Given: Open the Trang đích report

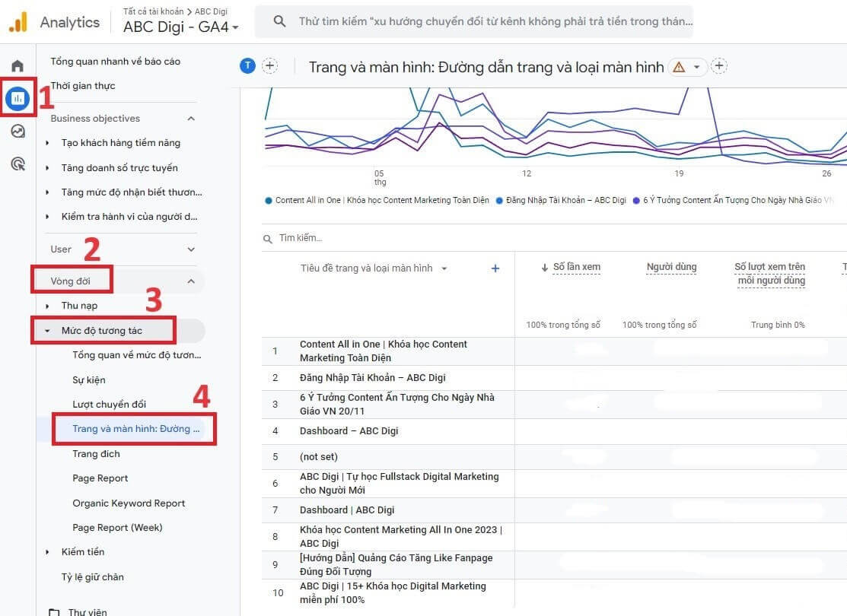Looking at the screenshot, I should (96, 453).
